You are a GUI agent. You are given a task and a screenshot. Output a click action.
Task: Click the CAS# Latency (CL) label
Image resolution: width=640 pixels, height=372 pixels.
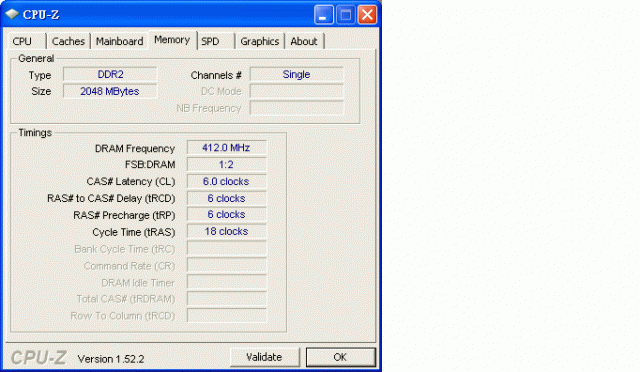pyautogui.click(x=131, y=181)
